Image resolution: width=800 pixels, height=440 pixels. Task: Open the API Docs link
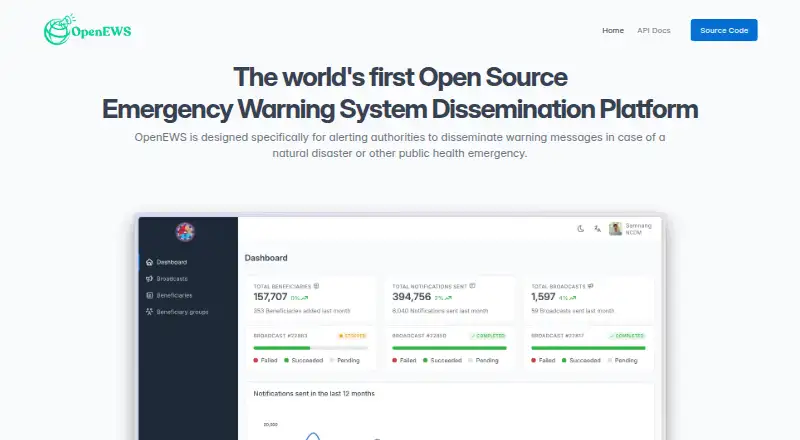[654, 31]
